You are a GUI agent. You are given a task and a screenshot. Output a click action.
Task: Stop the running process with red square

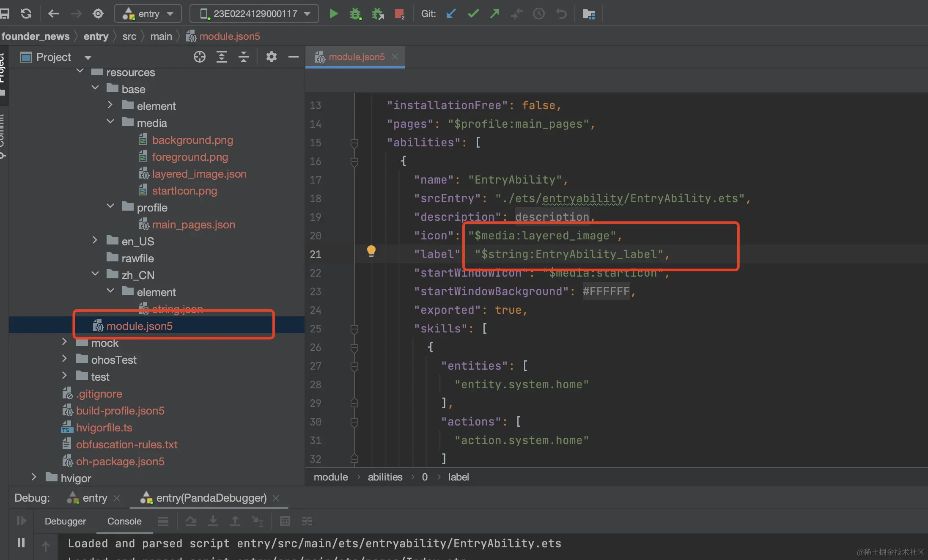(399, 14)
